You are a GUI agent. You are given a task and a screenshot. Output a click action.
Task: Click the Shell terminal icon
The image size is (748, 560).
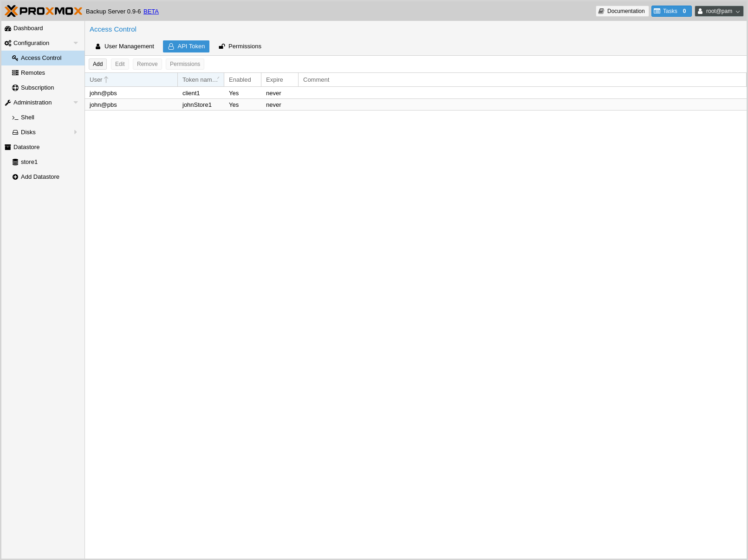[x=15, y=117]
